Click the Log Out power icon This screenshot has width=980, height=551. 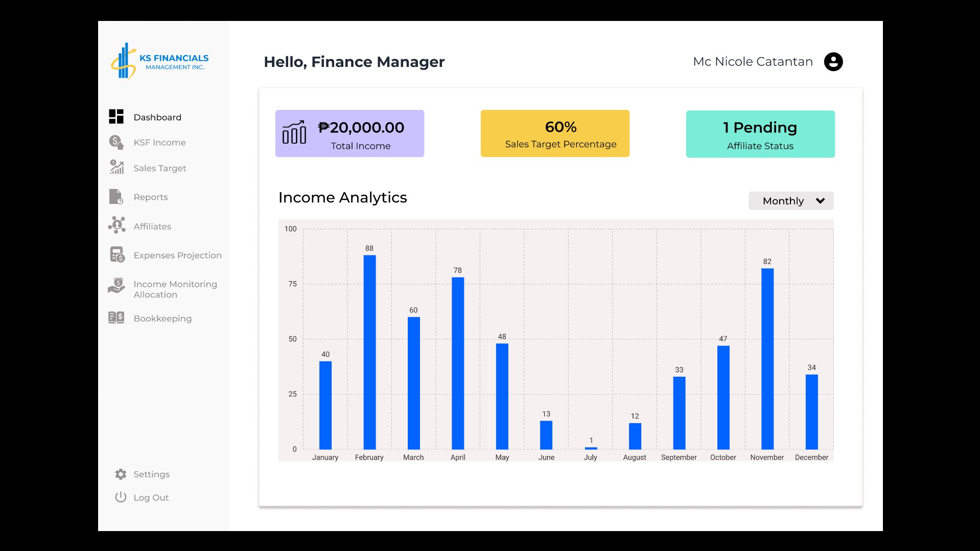[121, 497]
